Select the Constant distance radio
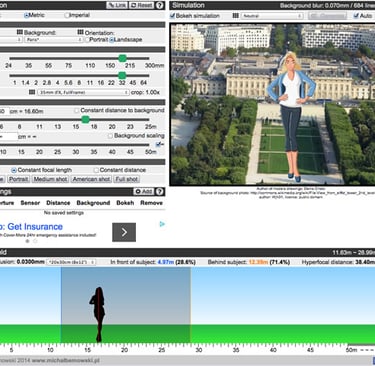Viewport: 375px width, 366px height. [x=96, y=170]
